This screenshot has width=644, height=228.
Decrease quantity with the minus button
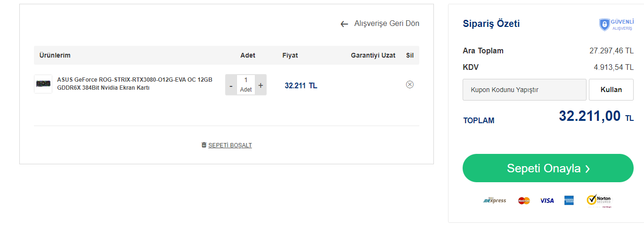[231, 85]
